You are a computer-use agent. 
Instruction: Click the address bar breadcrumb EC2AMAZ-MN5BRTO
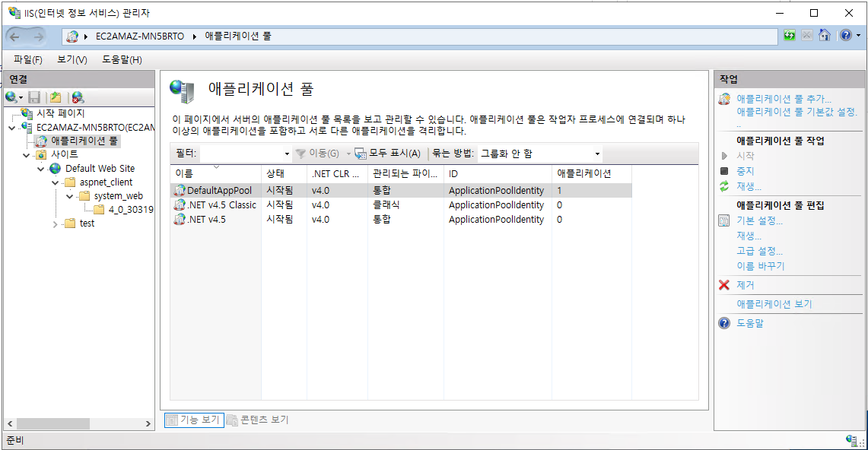coord(139,36)
